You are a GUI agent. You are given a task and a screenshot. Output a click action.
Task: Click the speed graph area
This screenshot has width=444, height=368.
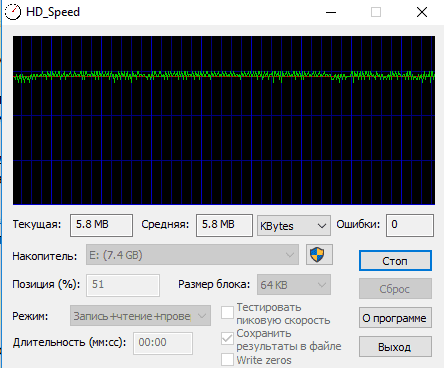point(224,120)
